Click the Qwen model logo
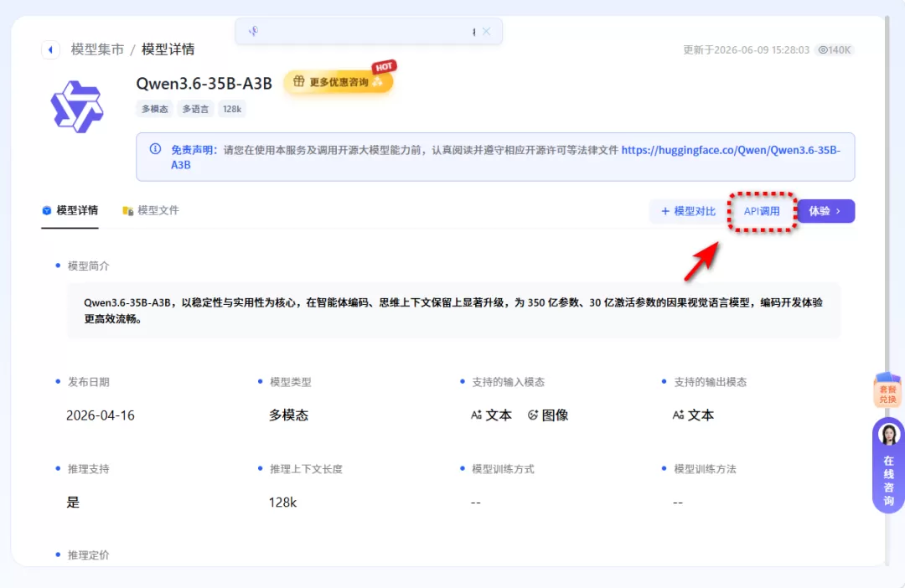The height and width of the screenshot is (588, 905). point(77,106)
